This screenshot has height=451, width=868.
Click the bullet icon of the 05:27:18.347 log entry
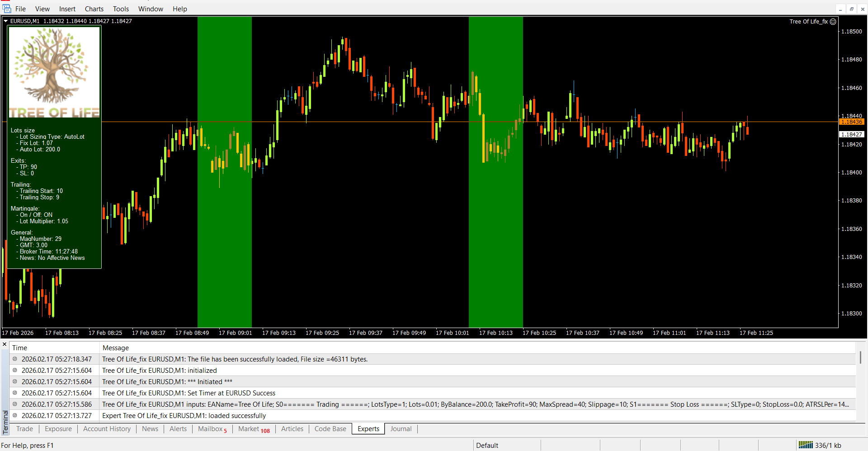pyautogui.click(x=15, y=359)
